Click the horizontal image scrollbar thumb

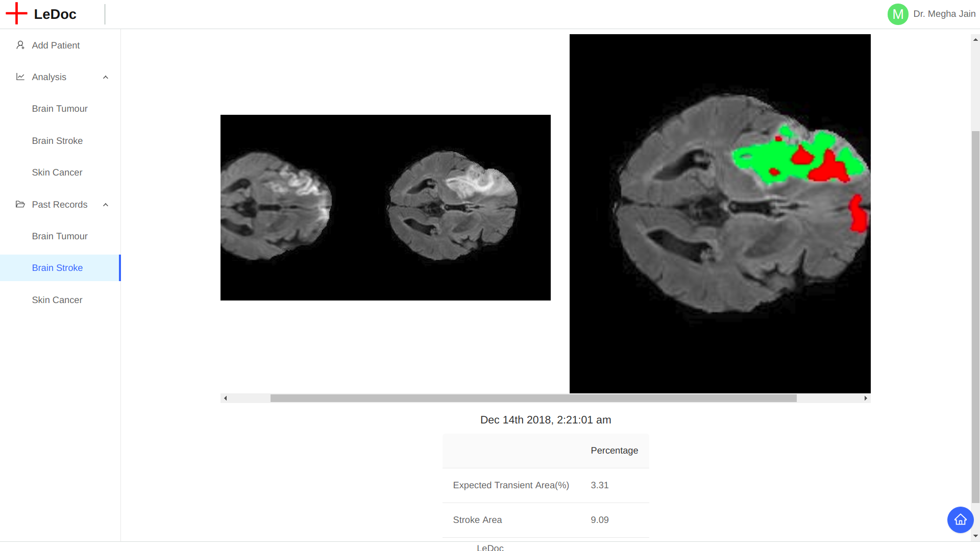(533, 398)
